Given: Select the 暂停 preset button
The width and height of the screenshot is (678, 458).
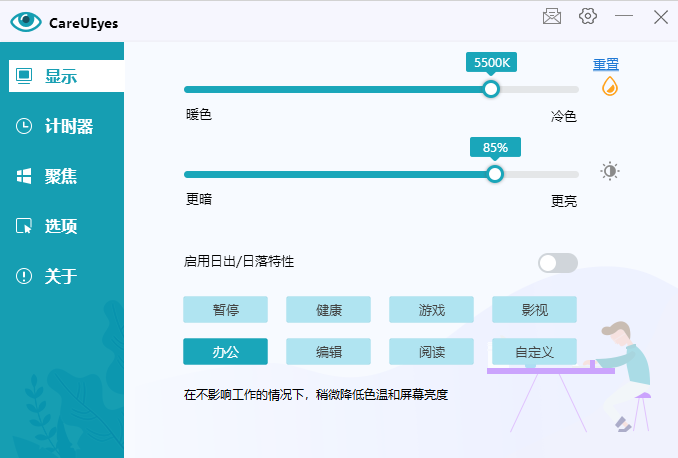Looking at the screenshot, I should 225,310.
